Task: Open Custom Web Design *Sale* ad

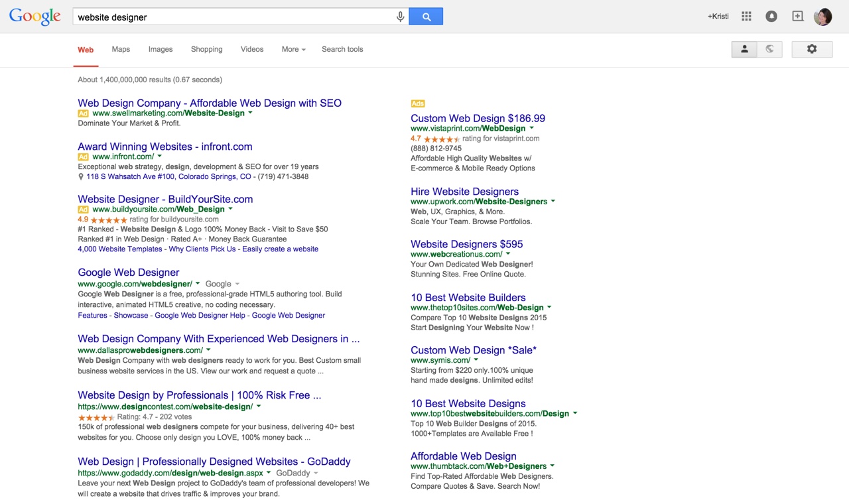Action: point(474,350)
